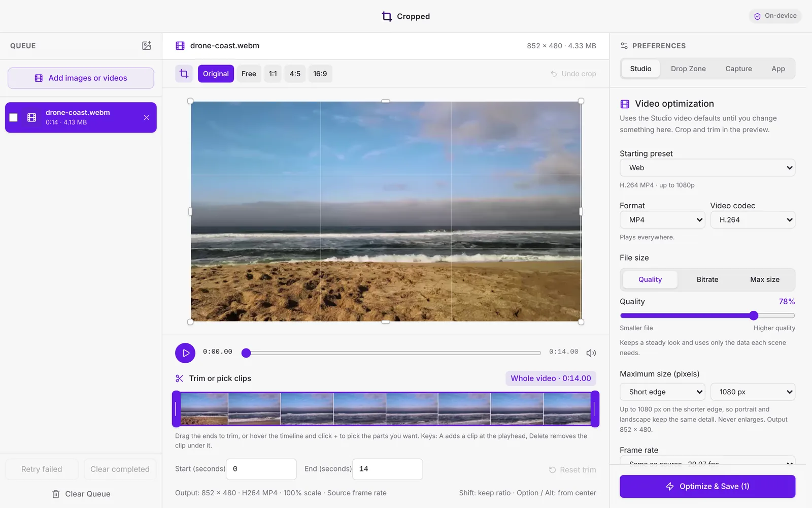812x508 pixels.
Task: Select Quality file size mode
Action: coord(650,279)
